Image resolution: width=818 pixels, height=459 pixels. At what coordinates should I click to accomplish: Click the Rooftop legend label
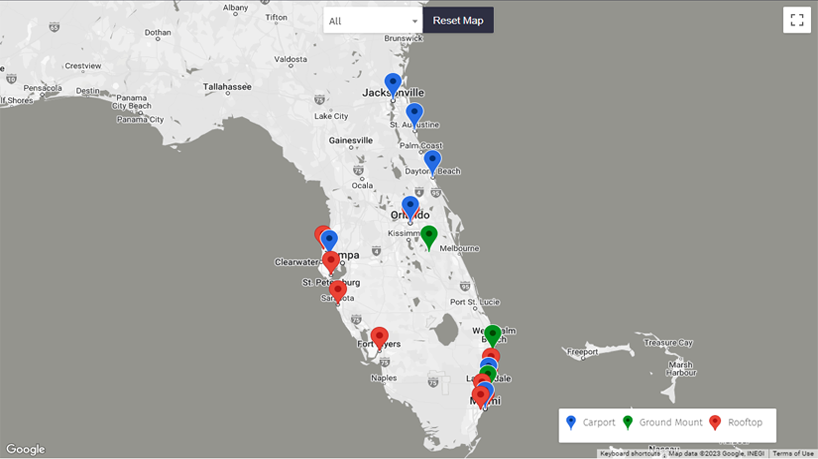(x=745, y=422)
